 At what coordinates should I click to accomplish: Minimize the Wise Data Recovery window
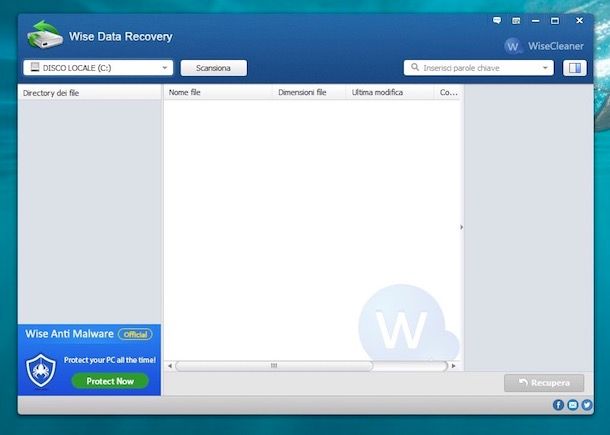point(536,21)
